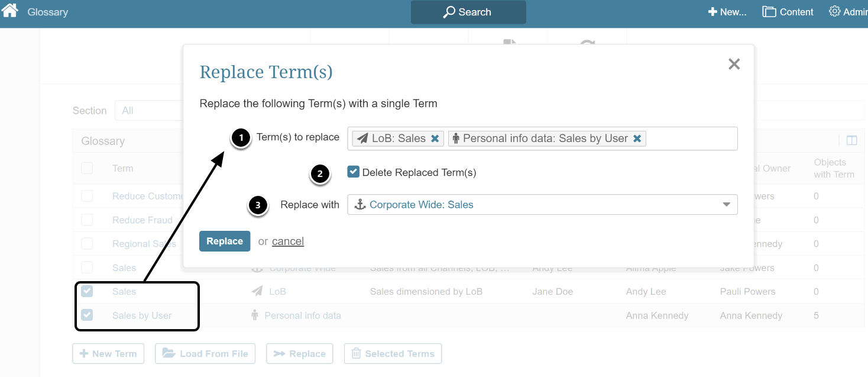Click the Admin gear icon
Image resolution: width=868 pixels, height=377 pixels.
pyautogui.click(x=834, y=11)
